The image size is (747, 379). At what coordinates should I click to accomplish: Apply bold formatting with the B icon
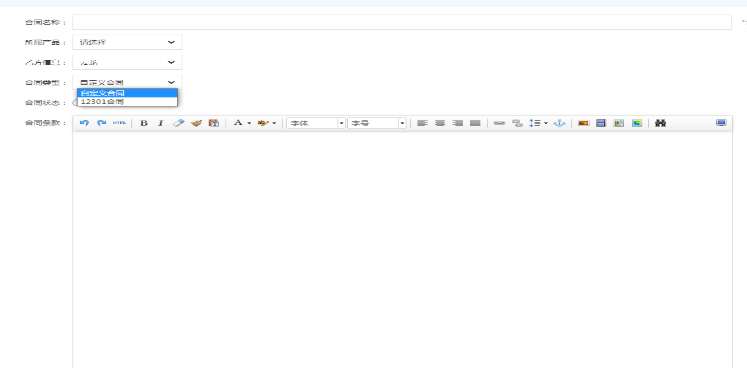tap(143, 123)
